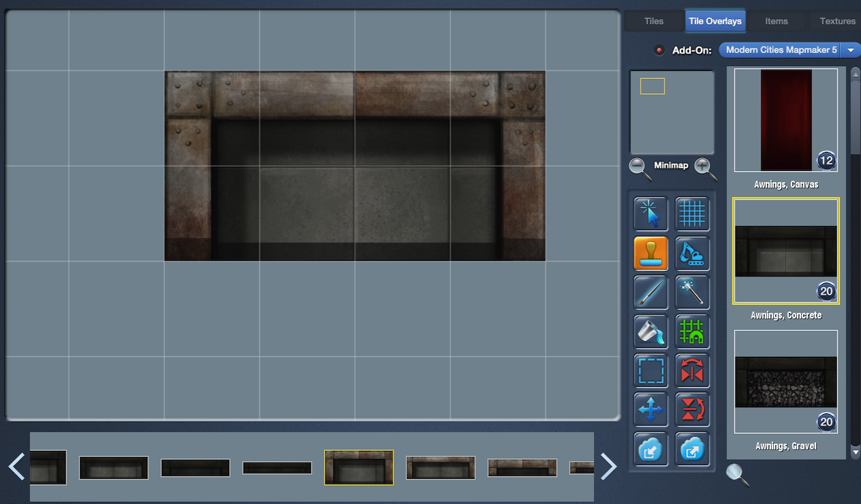Toggle the orange stamp tool
This screenshot has width=861, height=504.
651,253
